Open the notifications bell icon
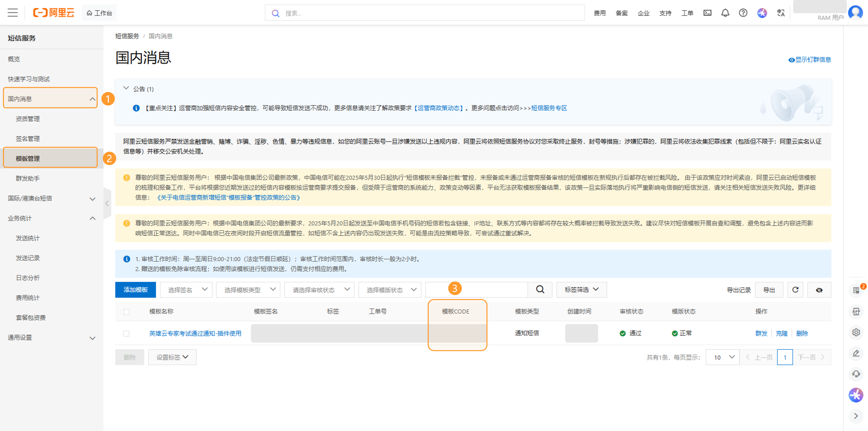Viewport: 868px width, 431px height. tap(725, 13)
